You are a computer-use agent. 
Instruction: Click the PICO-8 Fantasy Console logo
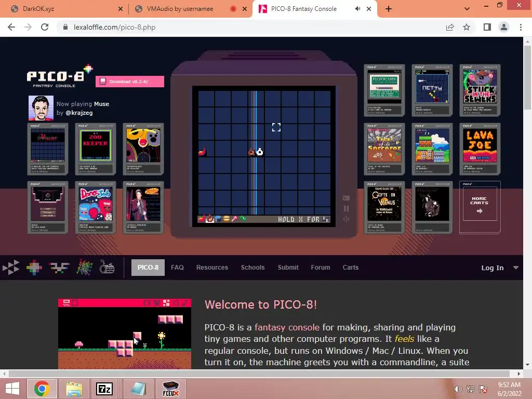tap(59, 76)
